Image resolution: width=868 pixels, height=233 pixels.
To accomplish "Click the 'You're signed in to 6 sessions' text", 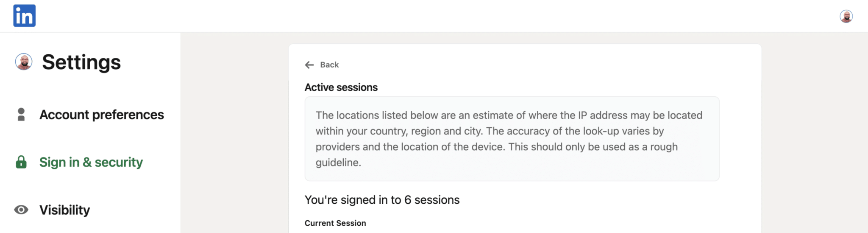I will tap(382, 200).
